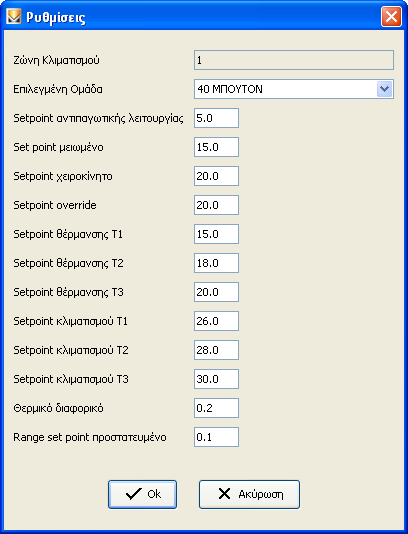Focus the Setpoint χειροκίνητο input
The height and width of the screenshot is (534, 408).
pyautogui.click(x=217, y=176)
